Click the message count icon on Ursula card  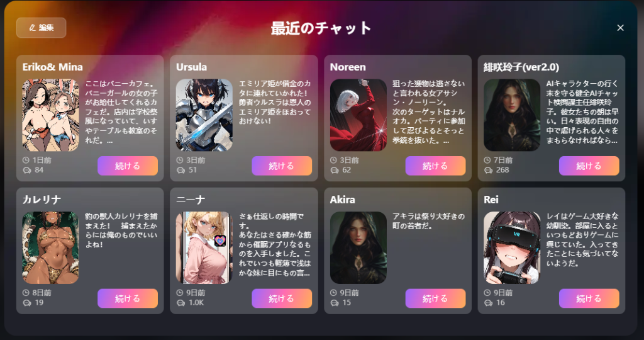pos(180,170)
